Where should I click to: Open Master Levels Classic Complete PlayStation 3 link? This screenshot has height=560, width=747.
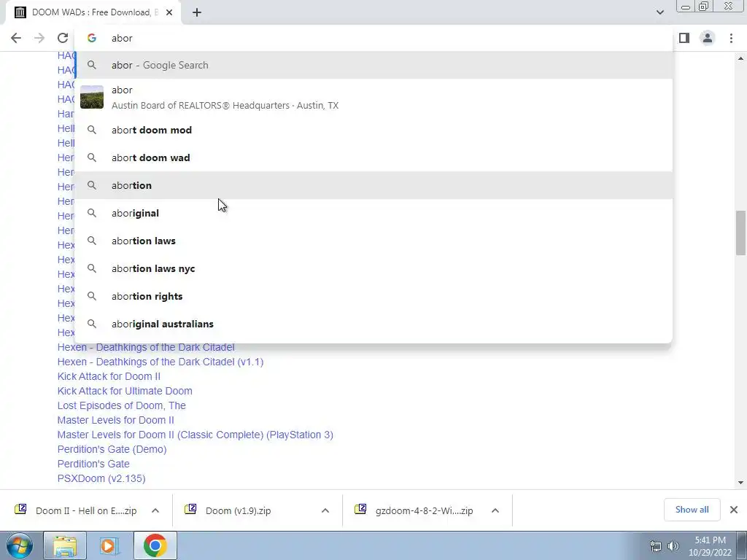click(196, 435)
